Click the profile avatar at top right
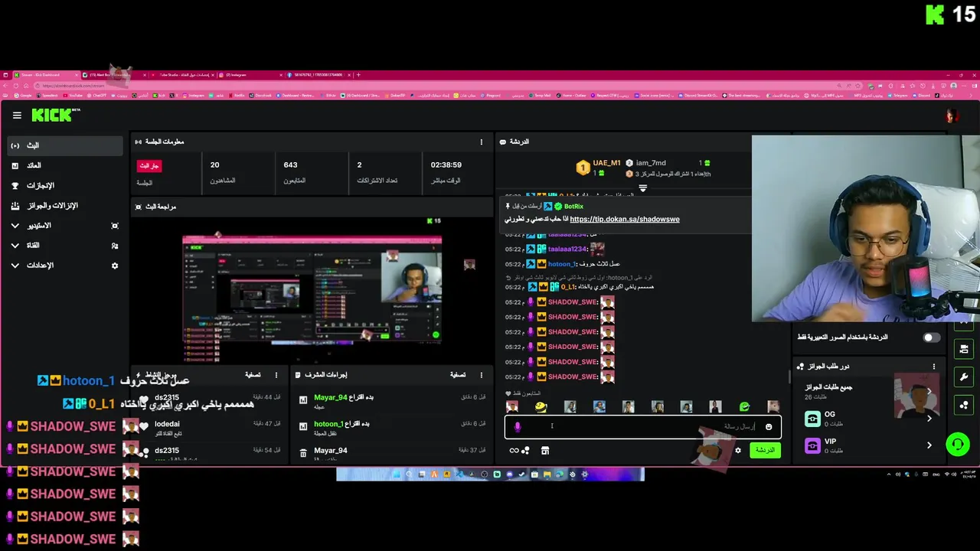The width and height of the screenshot is (980, 551). 952,116
